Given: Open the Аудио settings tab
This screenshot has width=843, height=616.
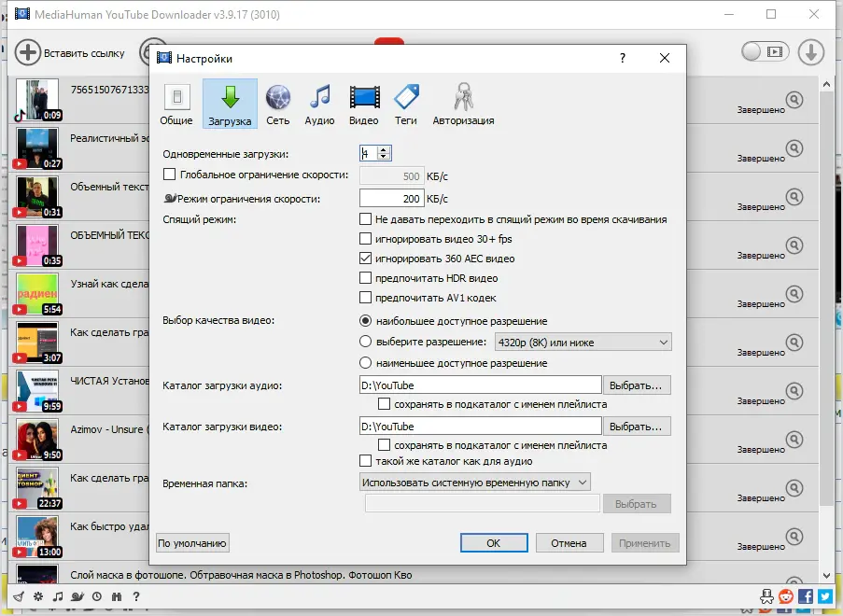Looking at the screenshot, I should [320, 105].
